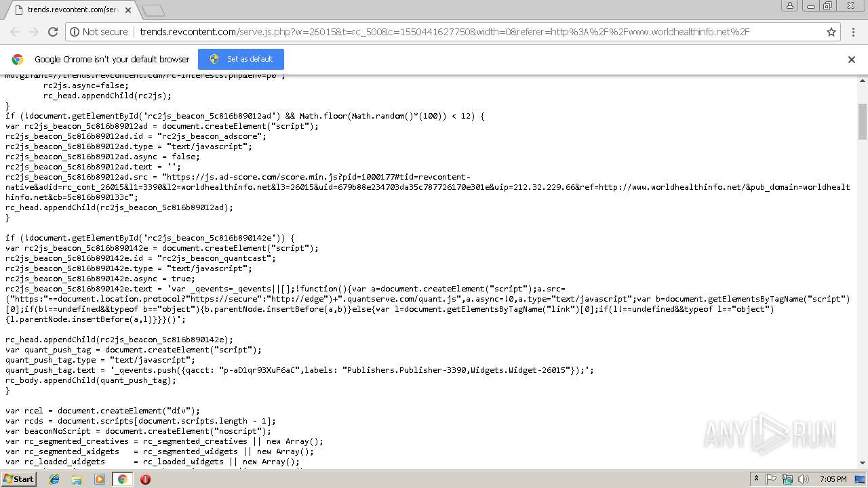Dismiss the default browser notification bar
868x488 pixels.
852,59
